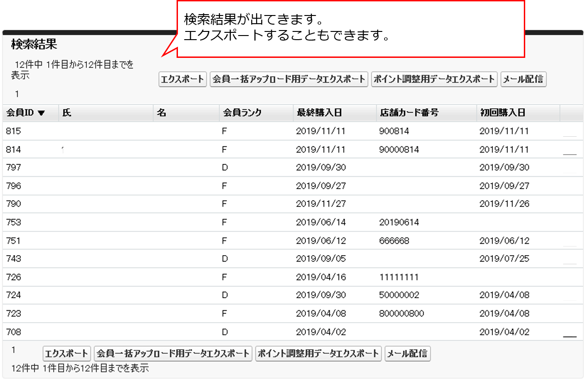This screenshot has height=380, width=588.
Task: Click the bottom エクスポート button
Action: pos(66,354)
